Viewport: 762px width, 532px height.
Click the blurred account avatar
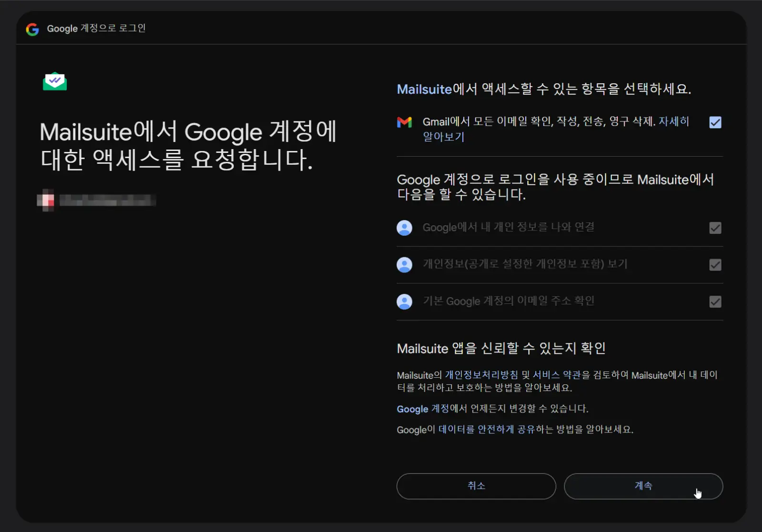(46, 200)
